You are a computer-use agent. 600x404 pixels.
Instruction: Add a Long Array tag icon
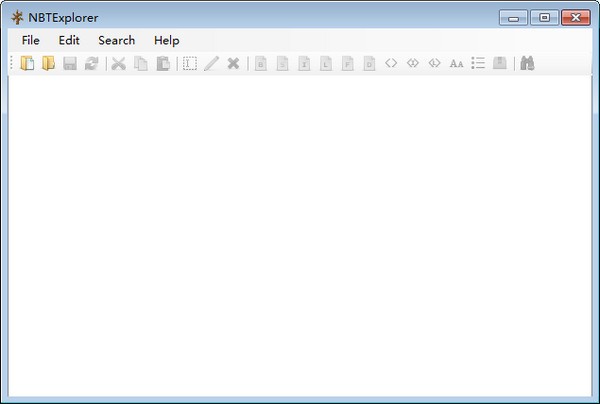point(434,63)
